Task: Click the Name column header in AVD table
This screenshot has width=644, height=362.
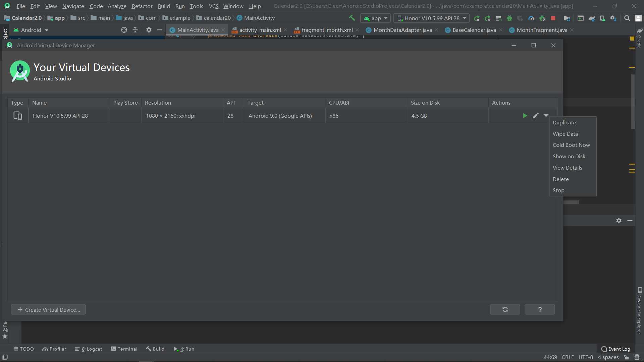Action: pyautogui.click(x=69, y=103)
